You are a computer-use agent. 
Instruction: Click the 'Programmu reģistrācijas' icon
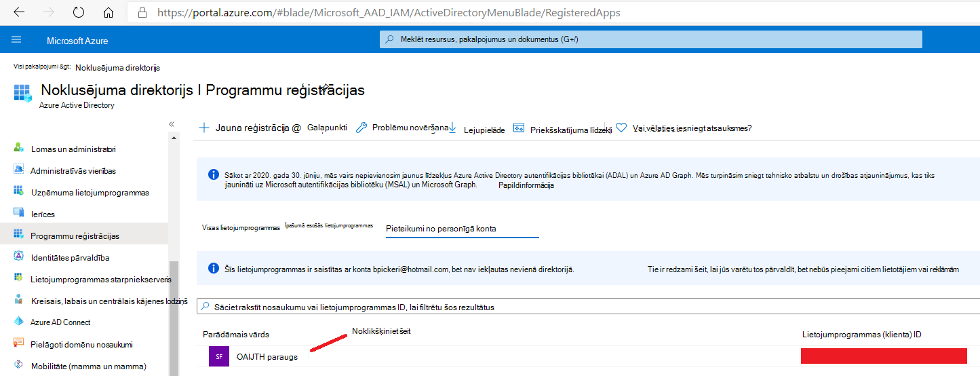(19, 236)
